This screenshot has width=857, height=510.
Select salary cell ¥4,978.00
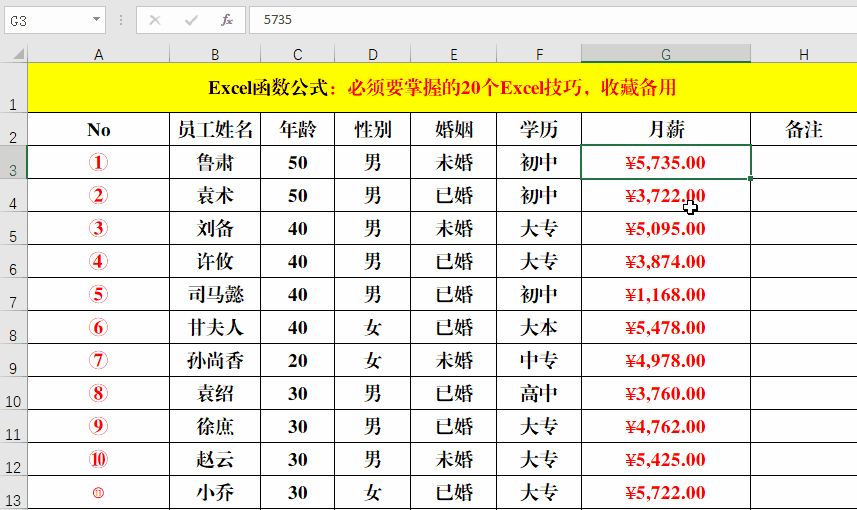(x=666, y=360)
